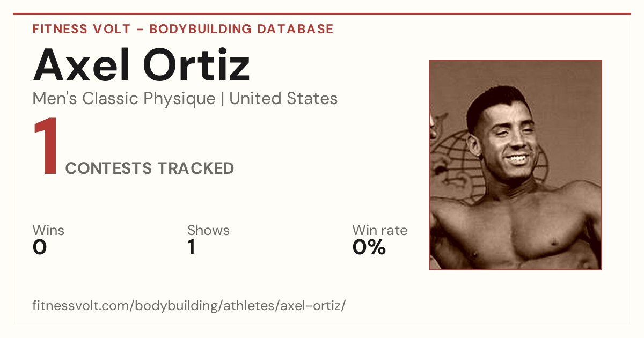The image size is (644, 338).
Task: Select the 0% win rate value
Action: pos(369,247)
